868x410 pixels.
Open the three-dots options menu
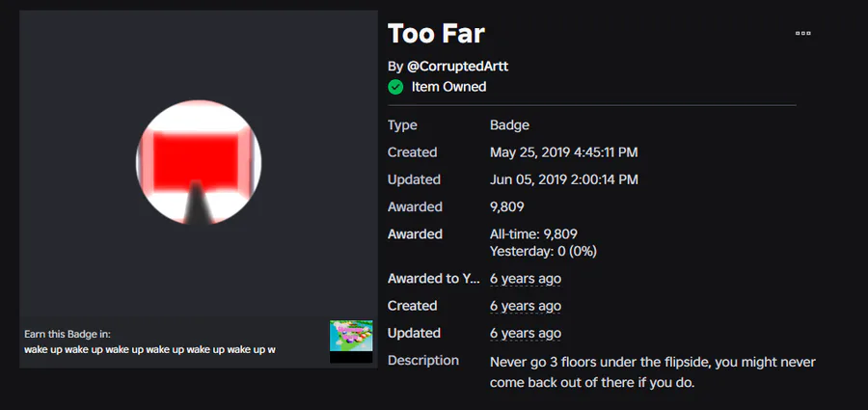pos(802,33)
